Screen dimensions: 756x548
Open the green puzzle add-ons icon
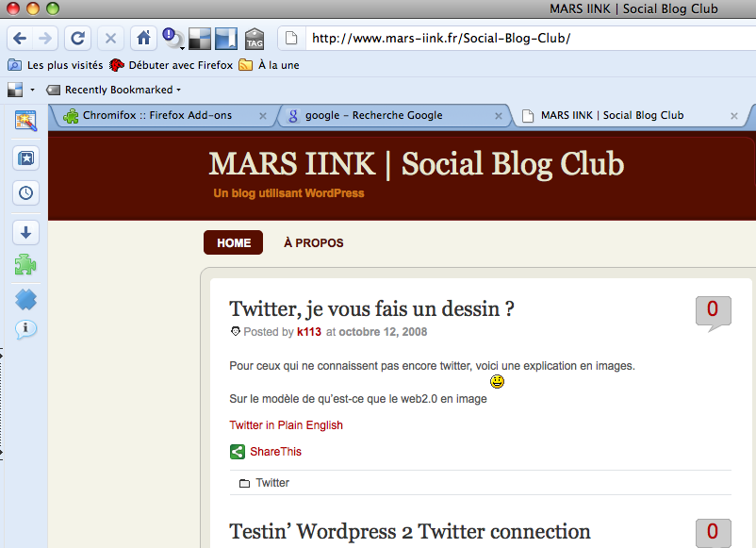tap(25, 265)
